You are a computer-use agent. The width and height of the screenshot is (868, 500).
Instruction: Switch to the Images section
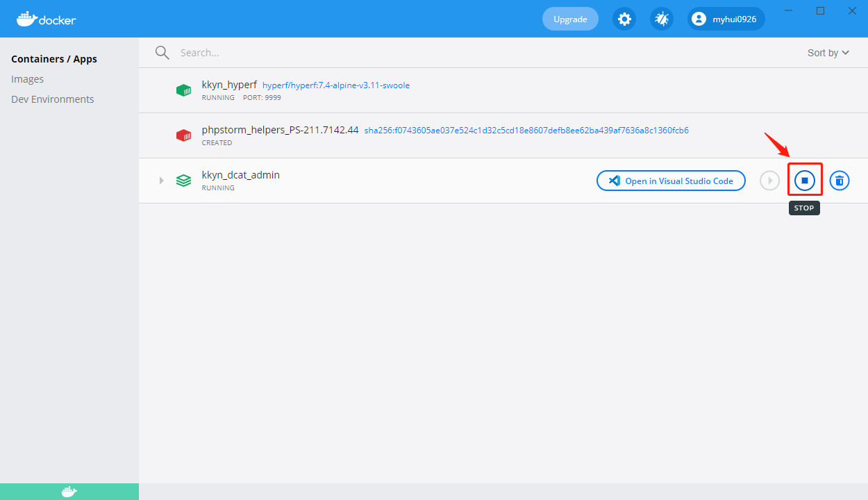(27, 78)
